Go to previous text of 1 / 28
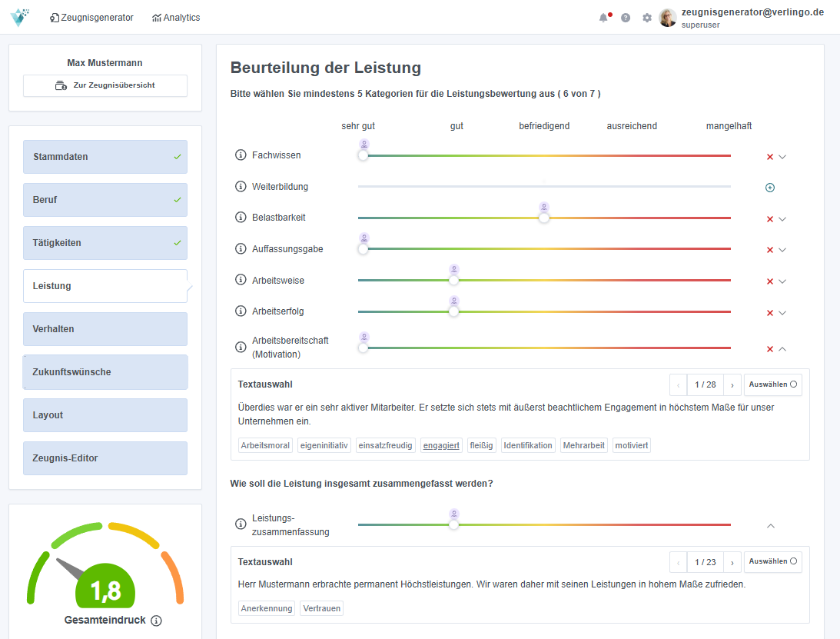 (x=678, y=385)
